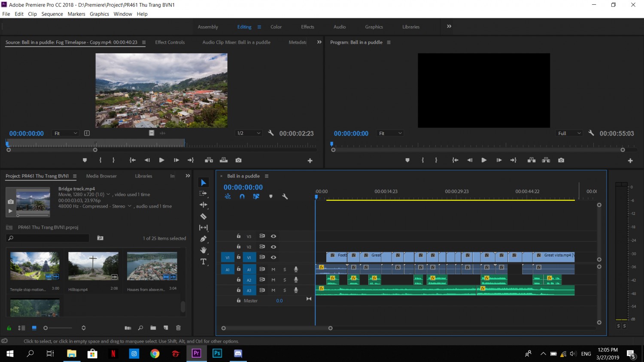The image size is (644, 362).
Task: Toggle V1 track output eye
Action: click(x=273, y=257)
